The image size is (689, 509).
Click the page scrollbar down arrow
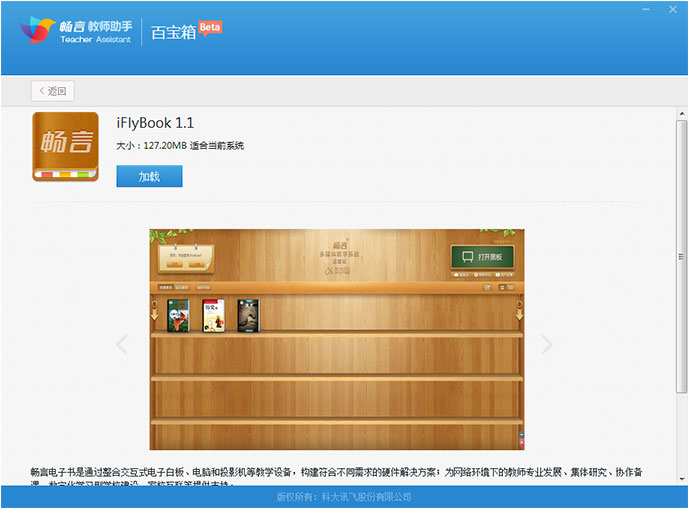pos(682,479)
